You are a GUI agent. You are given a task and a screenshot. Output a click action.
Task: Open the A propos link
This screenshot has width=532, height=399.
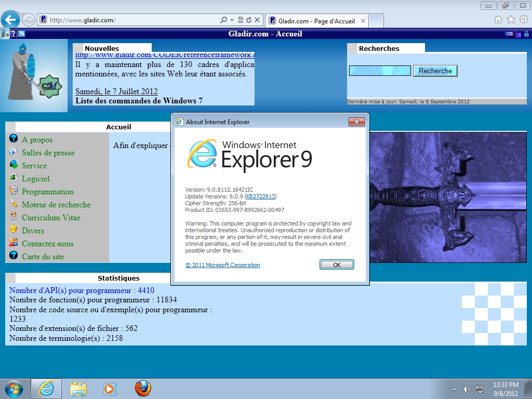coord(37,140)
